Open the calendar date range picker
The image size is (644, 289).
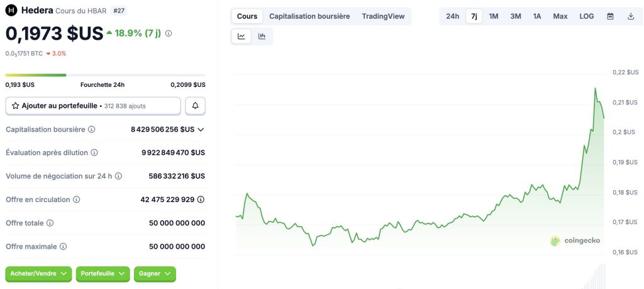610,16
